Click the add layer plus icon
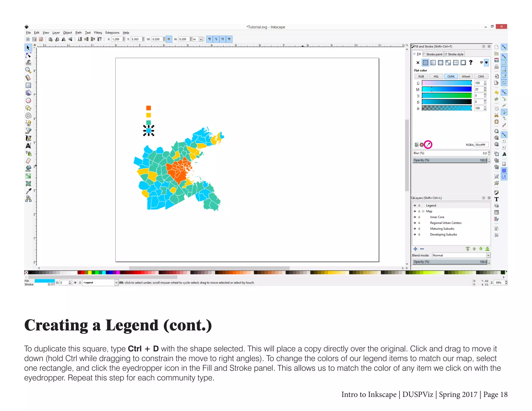 click(x=415, y=249)
